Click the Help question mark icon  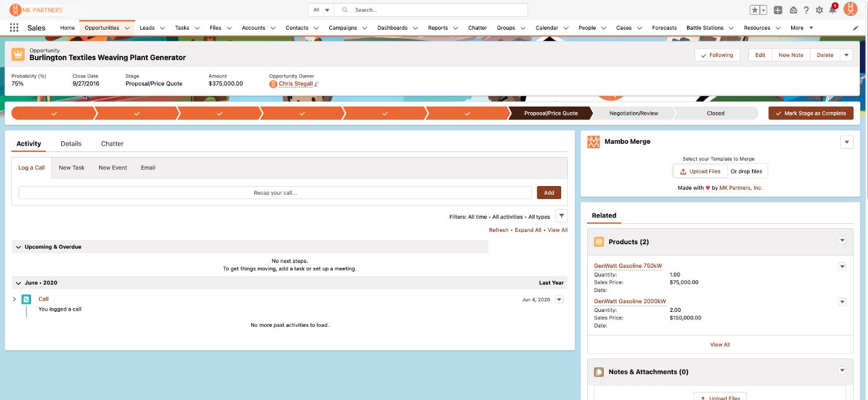point(806,10)
